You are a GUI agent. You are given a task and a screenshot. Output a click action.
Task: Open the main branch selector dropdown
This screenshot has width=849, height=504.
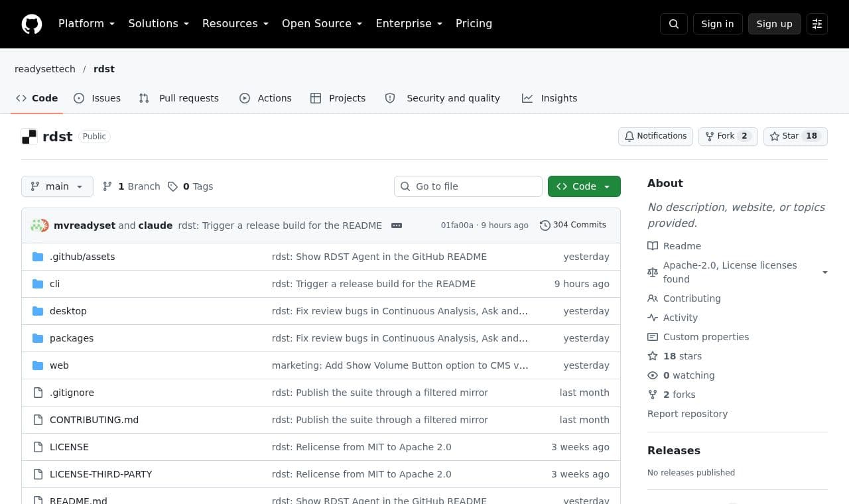(57, 186)
